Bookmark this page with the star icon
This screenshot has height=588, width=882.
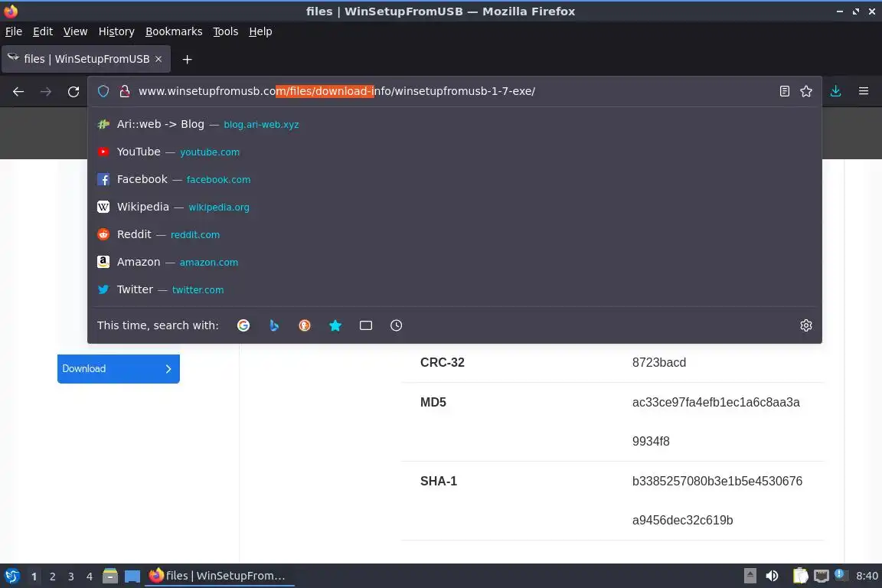pyautogui.click(x=806, y=91)
